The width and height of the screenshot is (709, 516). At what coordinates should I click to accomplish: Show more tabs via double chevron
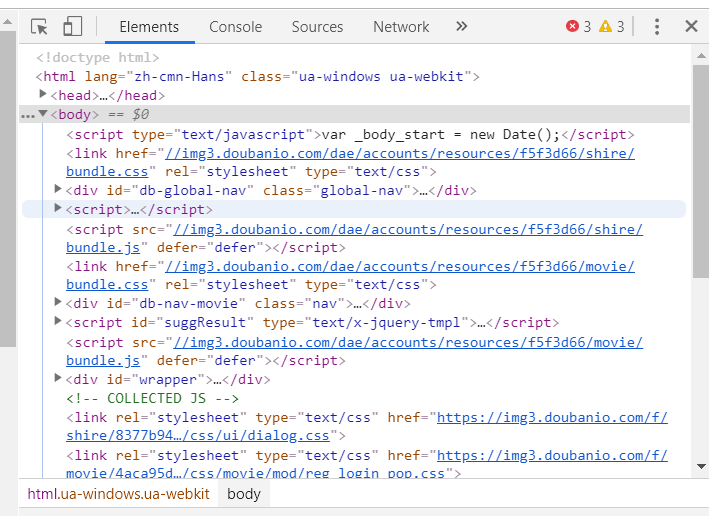click(x=461, y=26)
